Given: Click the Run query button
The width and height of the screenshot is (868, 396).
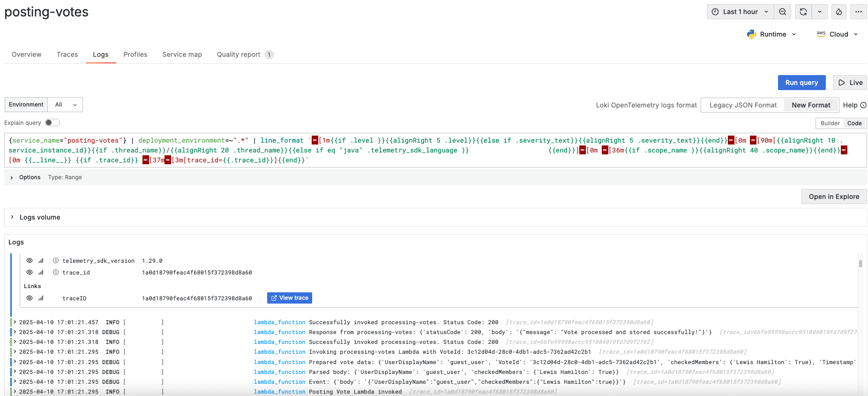Looking at the screenshot, I should pyautogui.click(x=801, y=83).
